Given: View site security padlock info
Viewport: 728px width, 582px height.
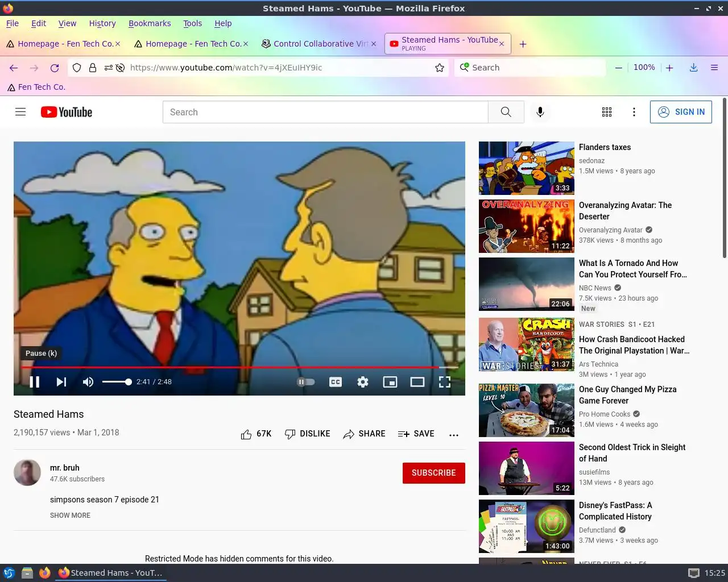Looking at the screenshot, I should coord(92,68).
